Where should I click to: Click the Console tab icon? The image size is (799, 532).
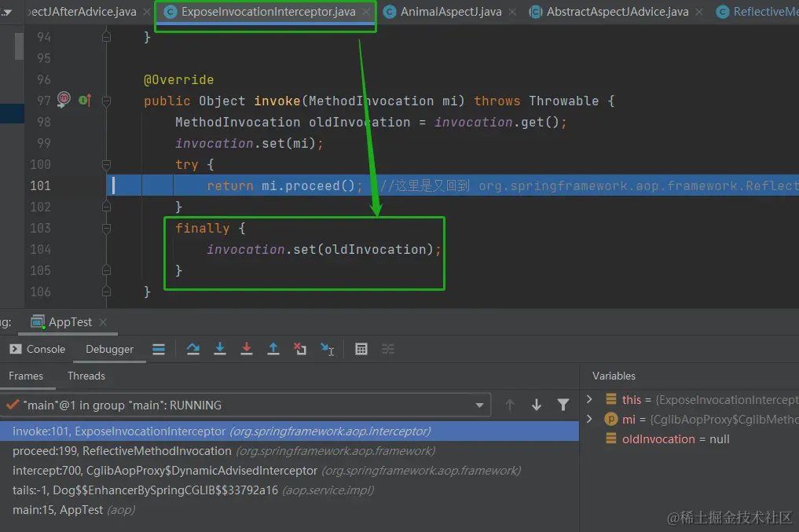16,349
